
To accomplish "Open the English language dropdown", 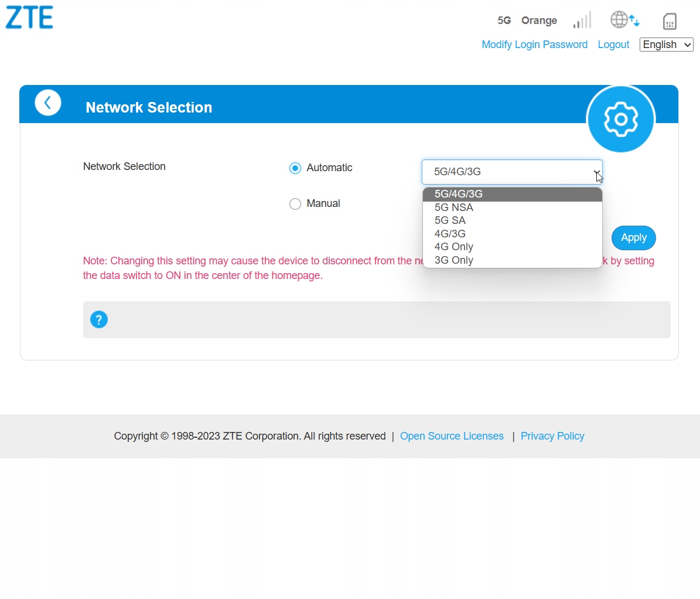I will coord(666,45).
